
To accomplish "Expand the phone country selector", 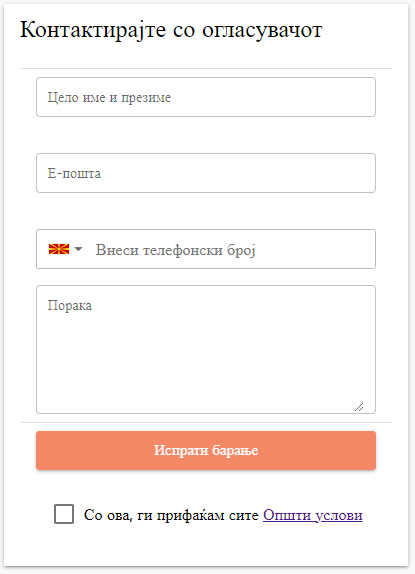I will (x=66, y=249).
